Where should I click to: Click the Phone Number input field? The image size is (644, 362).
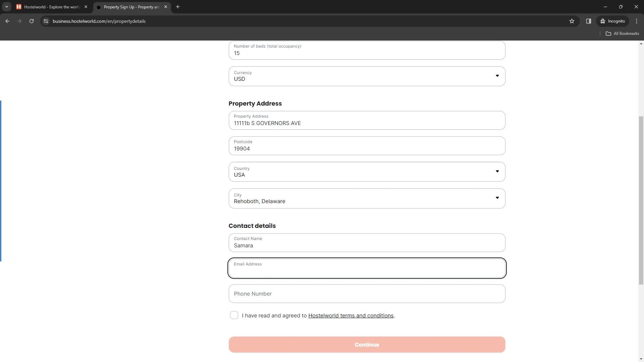pos(367,294)
